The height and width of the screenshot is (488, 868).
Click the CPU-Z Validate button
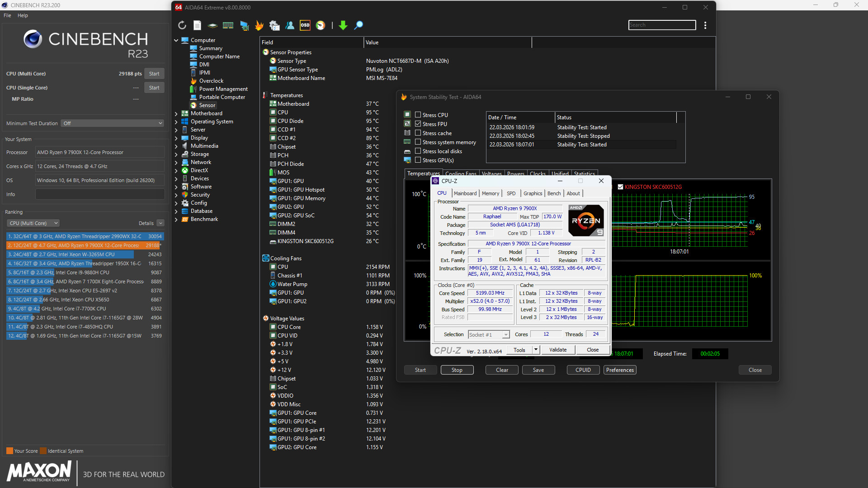point(557,350)
